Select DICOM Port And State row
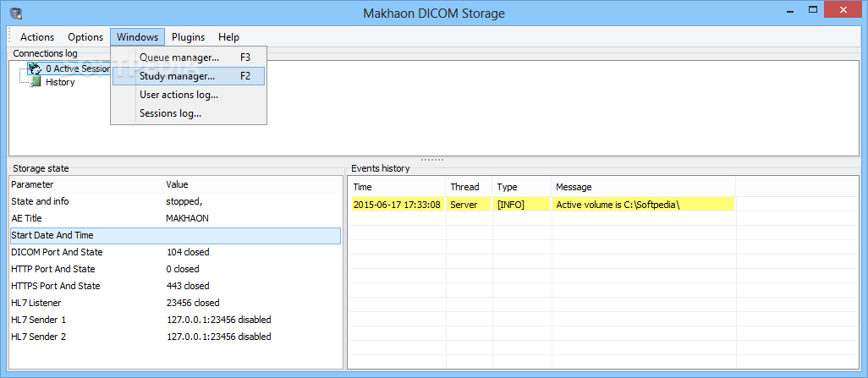The height and width of the screenshot is (378, 868). click(175, 252)
